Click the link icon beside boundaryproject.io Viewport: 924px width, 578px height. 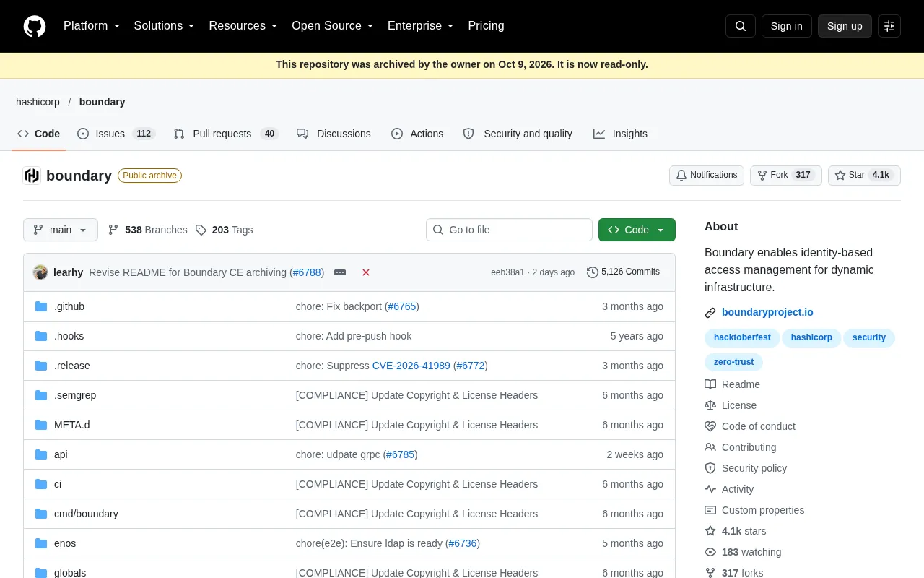tap(710, 313)
